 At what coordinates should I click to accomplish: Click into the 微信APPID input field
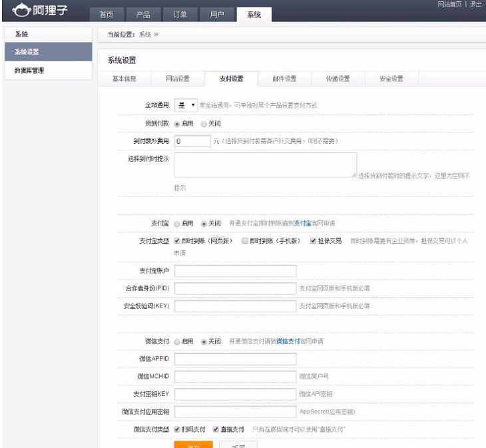pos(235,359)
